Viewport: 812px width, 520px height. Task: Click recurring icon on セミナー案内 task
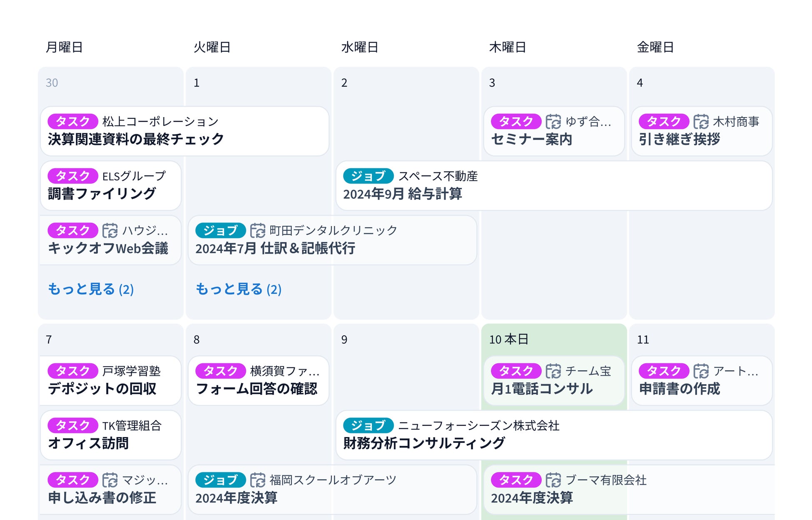tap(553, 122)
